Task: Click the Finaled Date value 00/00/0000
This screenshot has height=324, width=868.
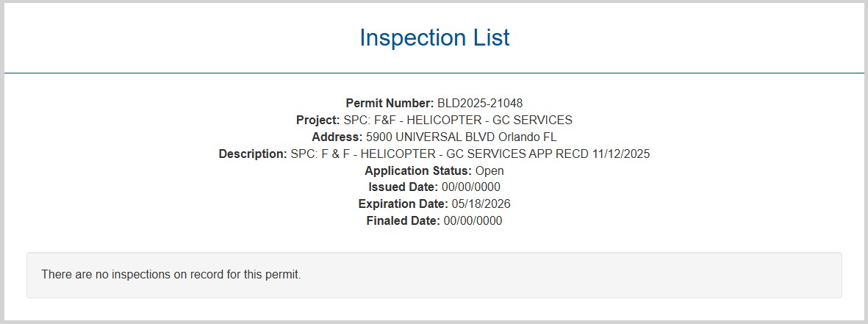Action: [473, 220]
